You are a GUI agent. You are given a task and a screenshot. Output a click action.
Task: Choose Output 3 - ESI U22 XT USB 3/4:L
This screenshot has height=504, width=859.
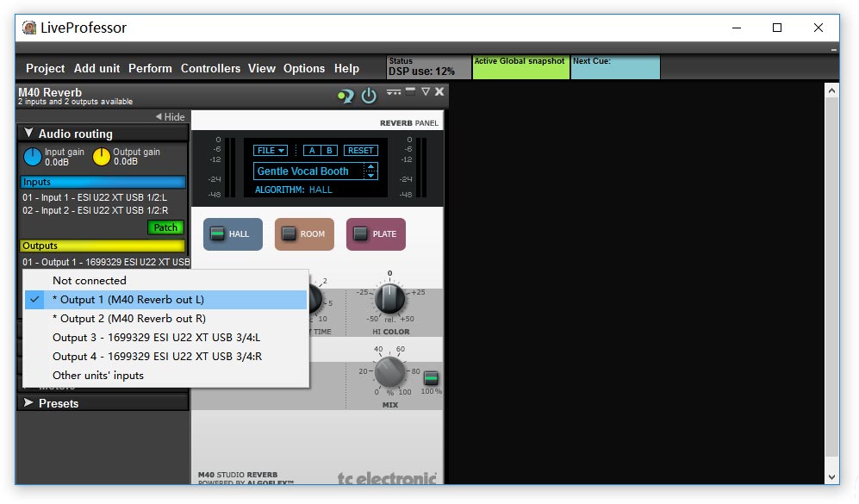pyautogui.click(x=166, y=338)
